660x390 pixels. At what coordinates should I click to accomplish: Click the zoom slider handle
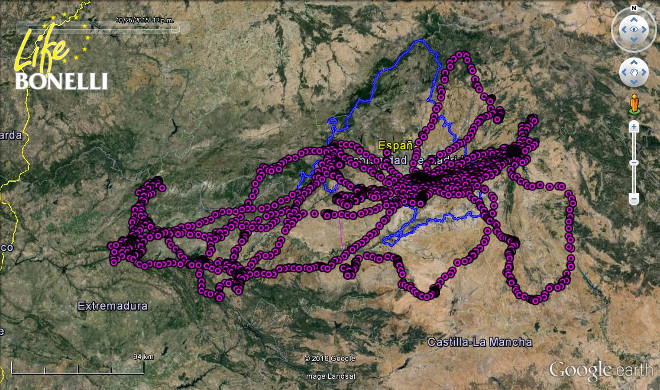pos(634,163)
